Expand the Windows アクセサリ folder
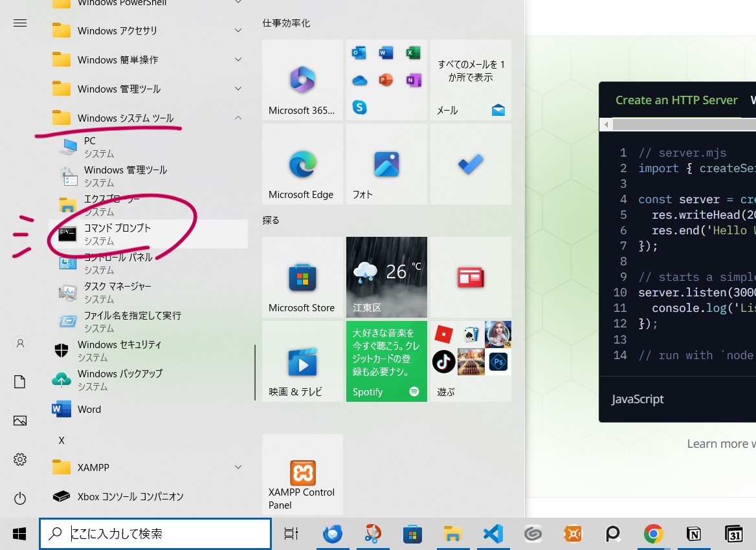The height and width of the screenshot is (550, 756). coord(148,30)
